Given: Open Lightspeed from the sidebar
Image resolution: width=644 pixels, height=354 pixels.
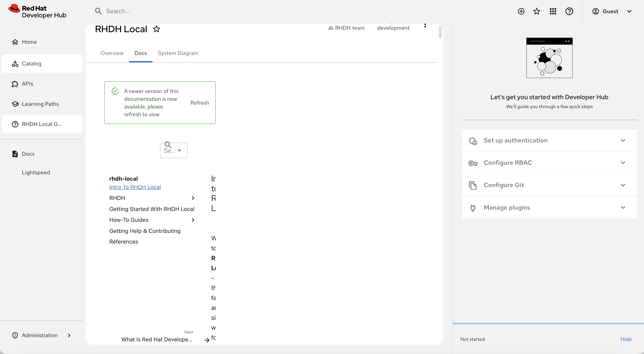Looking at the screenshot, I should coord(36,172).
